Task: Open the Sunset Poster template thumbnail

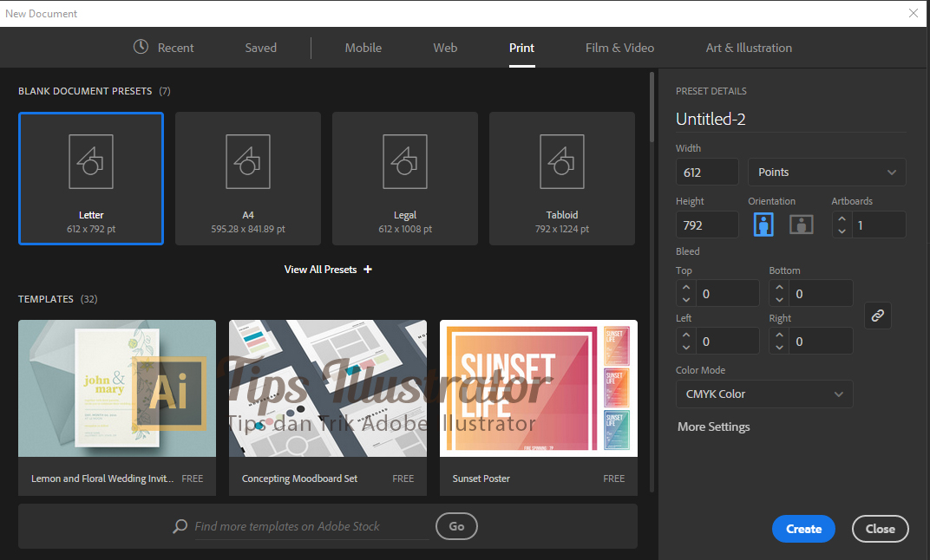Action: pyautogui.click(x=538, y=387)
